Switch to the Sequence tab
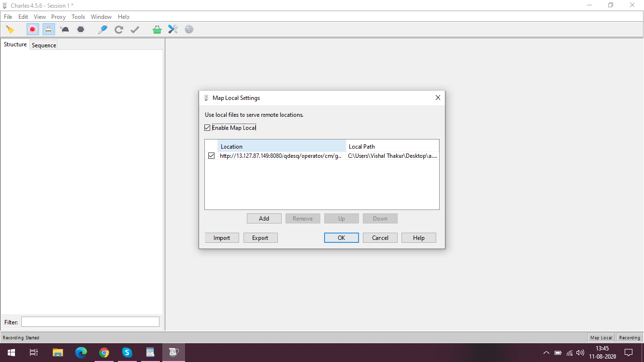This screenshot has width=644, height=362. tap(43, 45)
